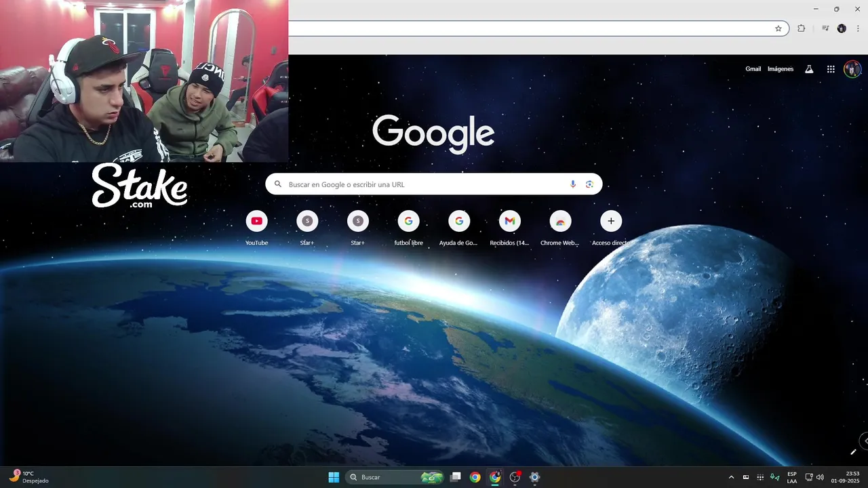Open the Chrome Web Store shortcut
The image size is (868, 488).
[x=560, y=228]
